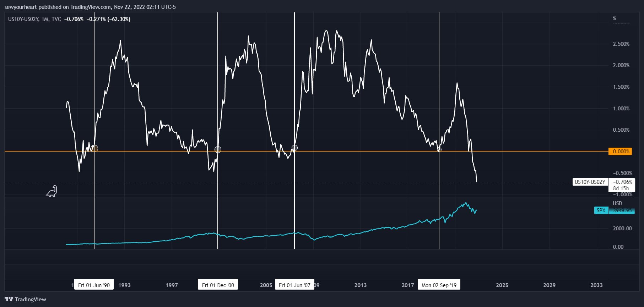Click the % unit label atop price axis

(x=614, y=18)
